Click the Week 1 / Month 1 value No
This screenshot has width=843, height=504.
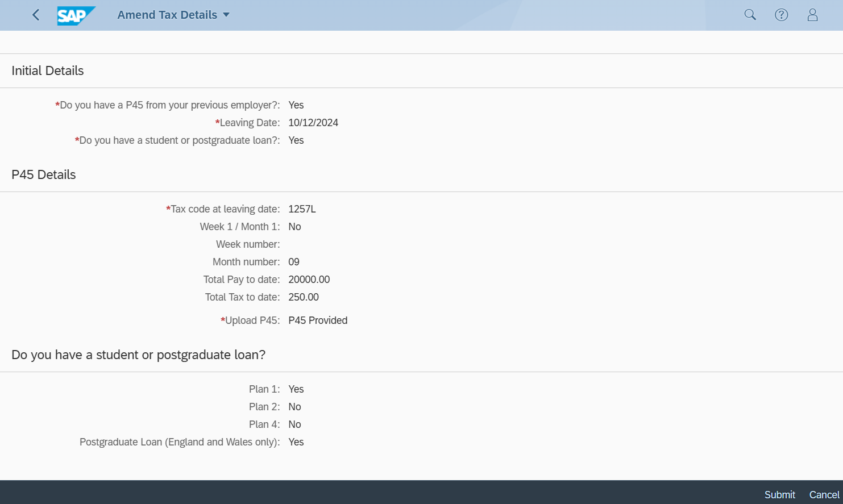coord(294,227)
